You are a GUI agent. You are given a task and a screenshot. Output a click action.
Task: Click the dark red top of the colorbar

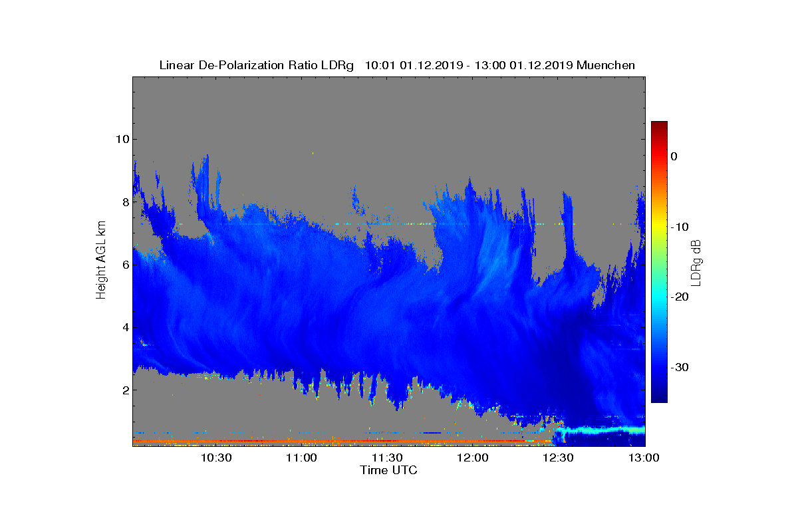pos(659,126)
